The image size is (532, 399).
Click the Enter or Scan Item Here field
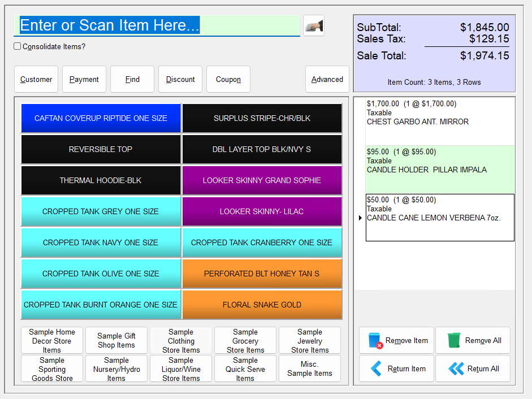(x=157, y=25)
